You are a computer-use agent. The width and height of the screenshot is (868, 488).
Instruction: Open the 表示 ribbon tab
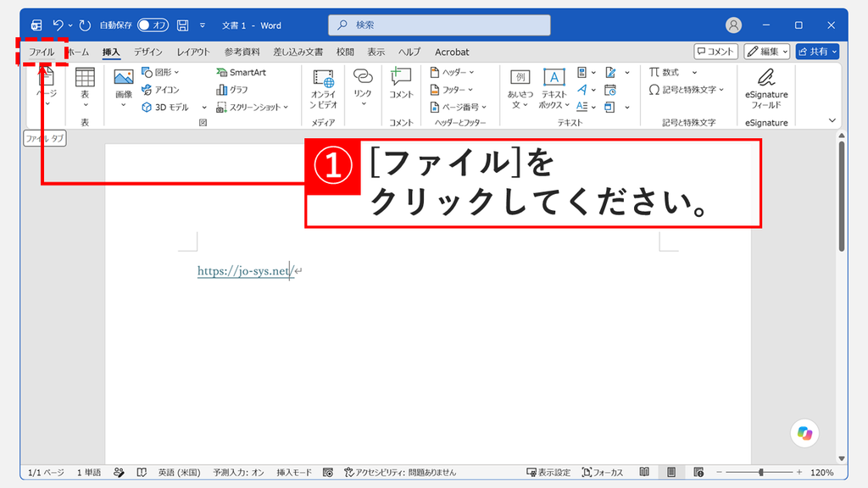(376, 52)
